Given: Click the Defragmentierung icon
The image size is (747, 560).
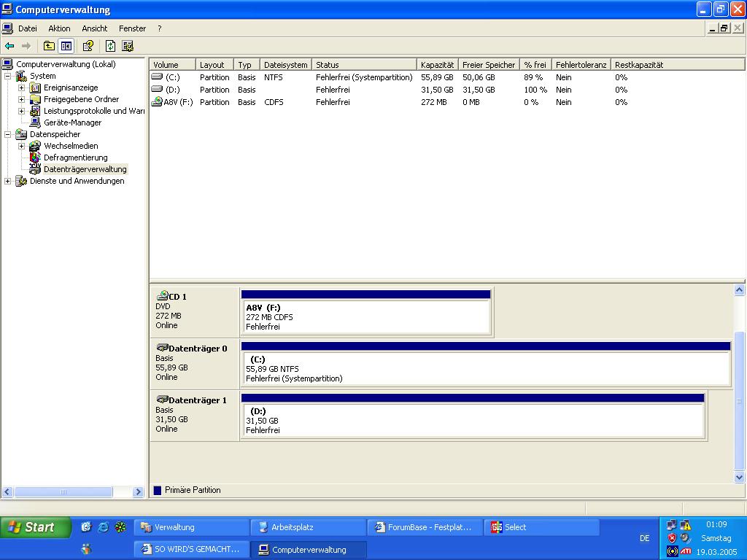Looking at the screenshot, I should click(35, 157).
